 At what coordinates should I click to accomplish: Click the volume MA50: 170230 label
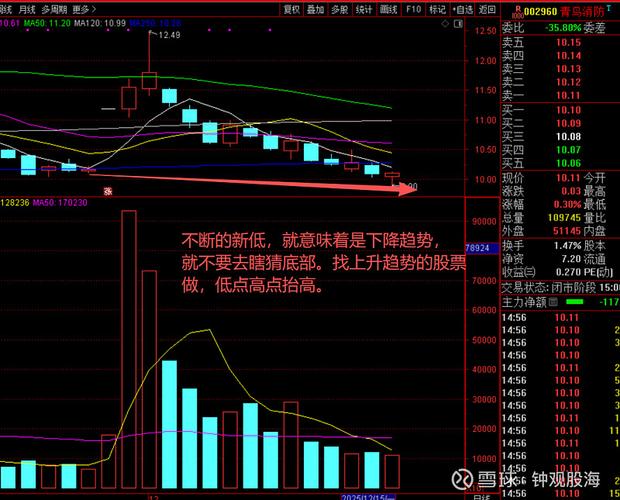click(60, 203)
